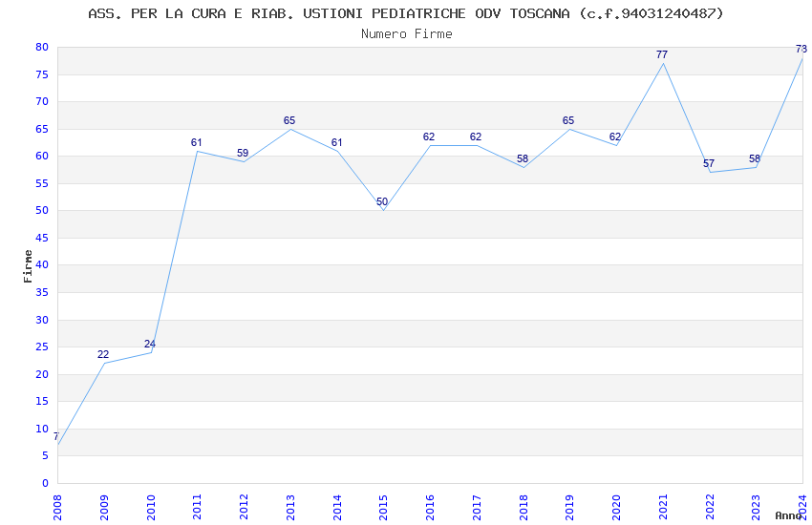The image size is (812, 525).
Task: Select the 2022 year label on x-axis
Action: pos(710,507)
